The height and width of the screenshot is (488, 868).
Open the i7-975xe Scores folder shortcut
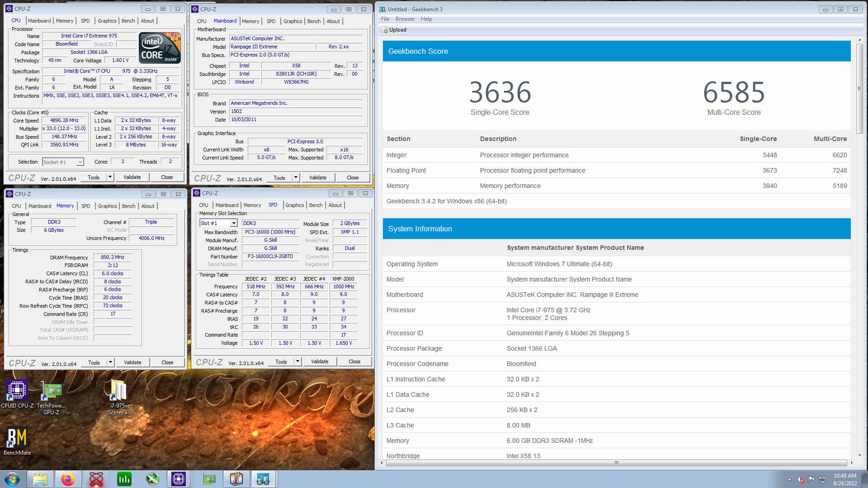tap(119, 397)
